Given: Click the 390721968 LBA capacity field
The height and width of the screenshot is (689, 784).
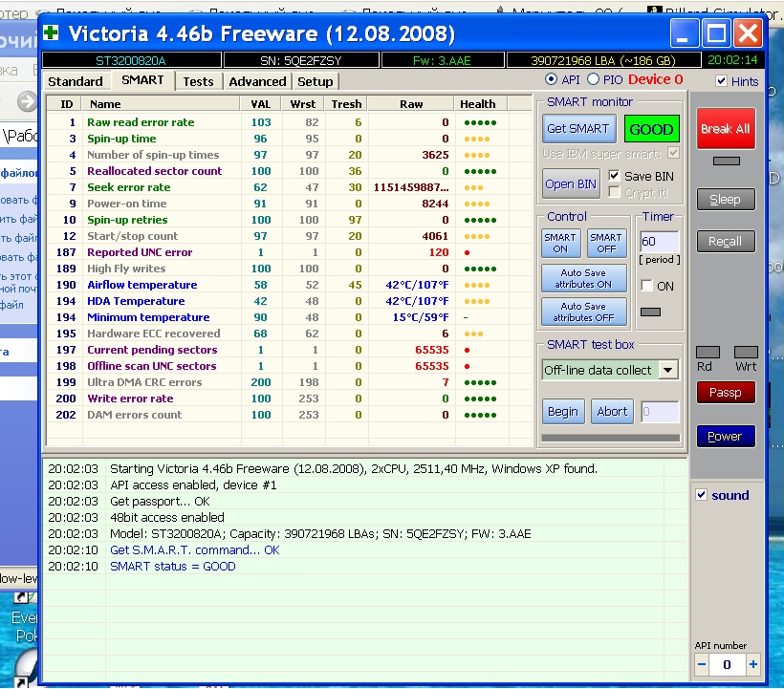Looking at the screenshot, I should coord(603,60).
